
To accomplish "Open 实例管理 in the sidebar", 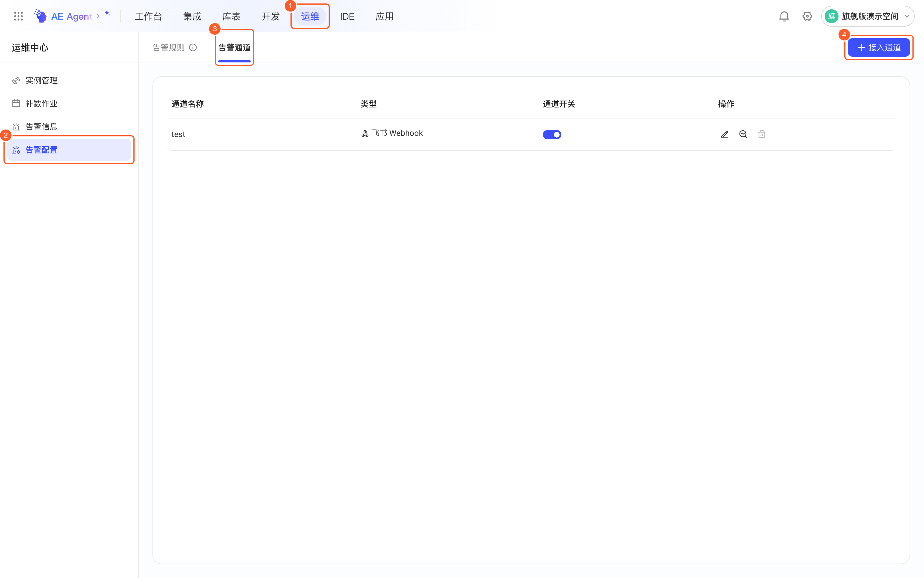I will pyautogui.click(x=69, y=80).
